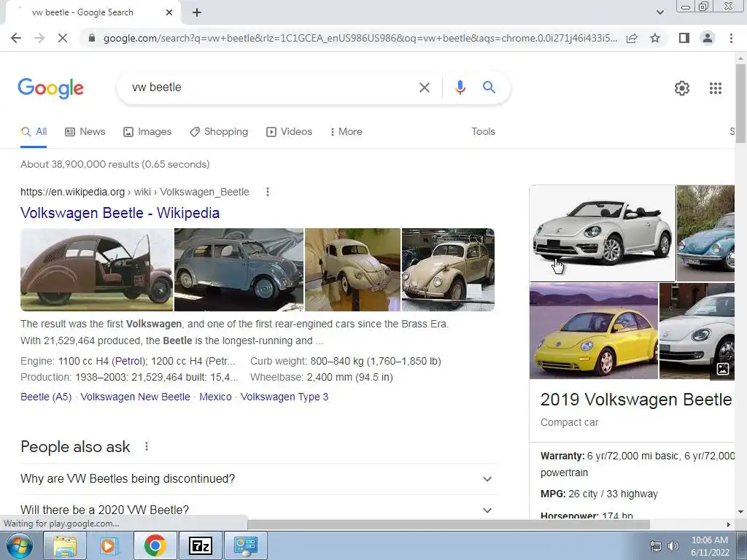
Task: Click the address bar padlock icon
Action: (x=92, y=38)
